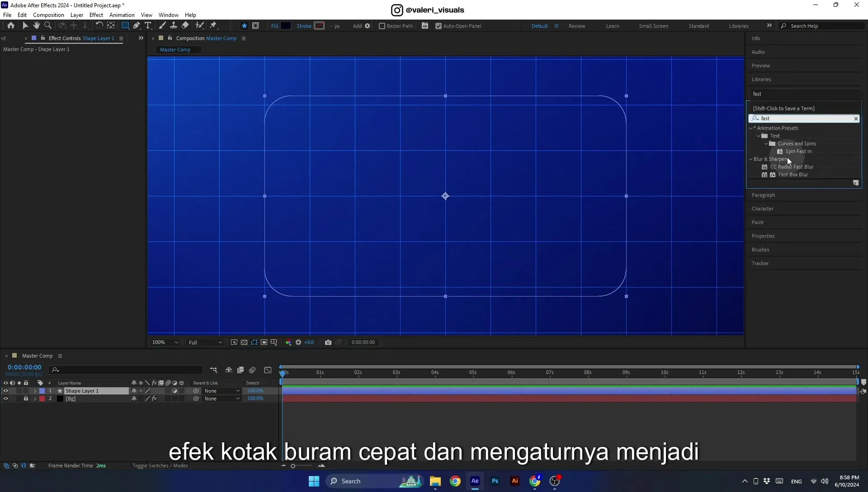Select the Puppet Pin tool
The width and height of the screenshot is (868, 492).
coord(213,26)
